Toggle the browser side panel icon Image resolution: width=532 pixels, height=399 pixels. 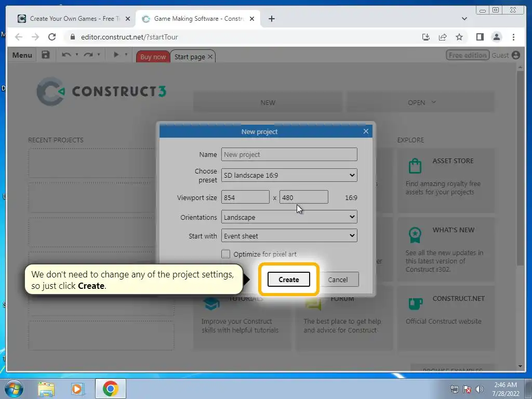tap(480, 37)
